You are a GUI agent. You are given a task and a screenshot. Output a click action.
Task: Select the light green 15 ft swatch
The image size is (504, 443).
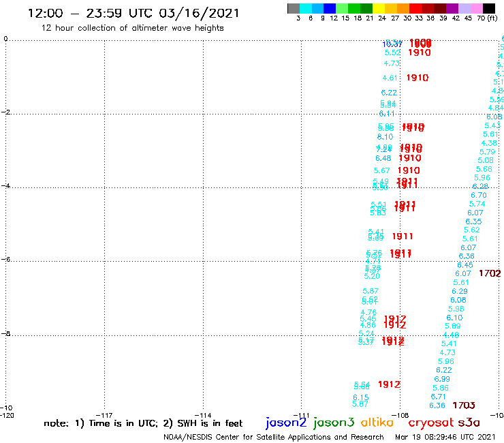click(342, 8)
